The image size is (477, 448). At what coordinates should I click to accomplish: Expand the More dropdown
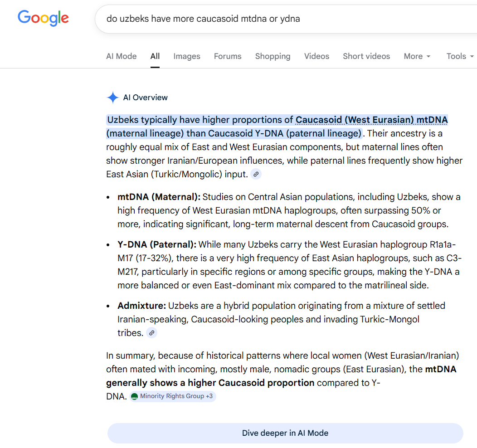pyautogui.click(x=417, y=56)
